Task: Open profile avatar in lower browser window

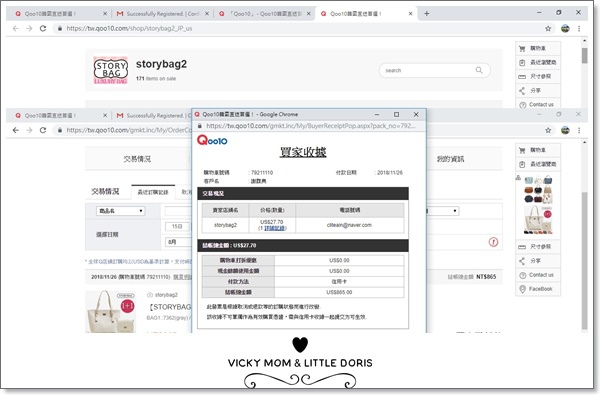Action: point(565,130)
